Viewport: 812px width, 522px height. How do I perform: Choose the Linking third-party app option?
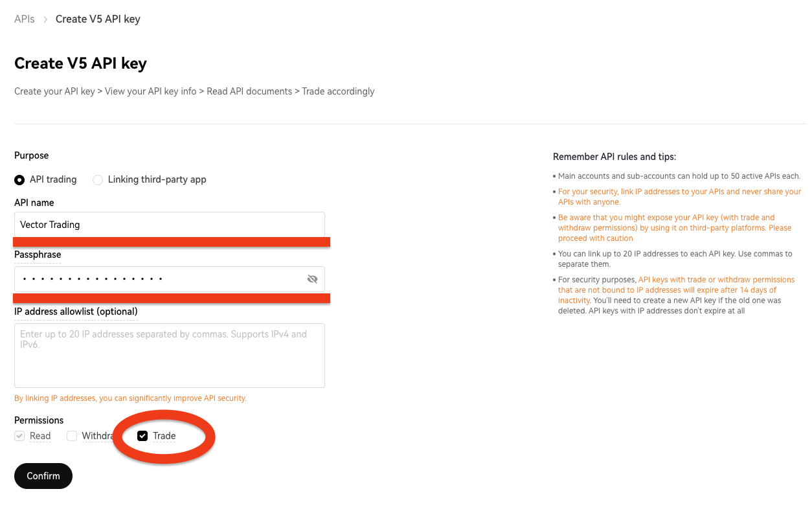point(98,179)
